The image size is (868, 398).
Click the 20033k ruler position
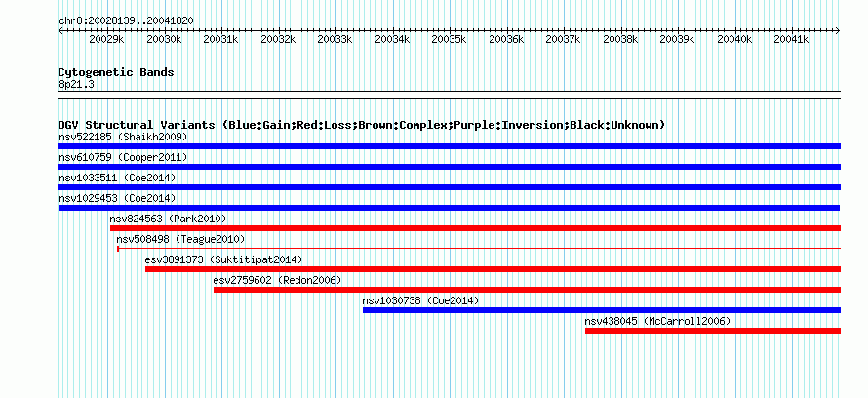click(335, 40)
